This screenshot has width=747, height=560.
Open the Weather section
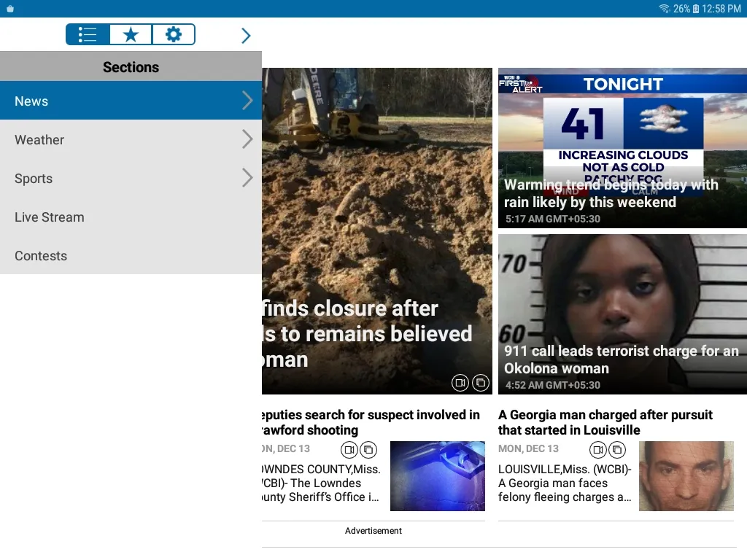tap(131, 139)
